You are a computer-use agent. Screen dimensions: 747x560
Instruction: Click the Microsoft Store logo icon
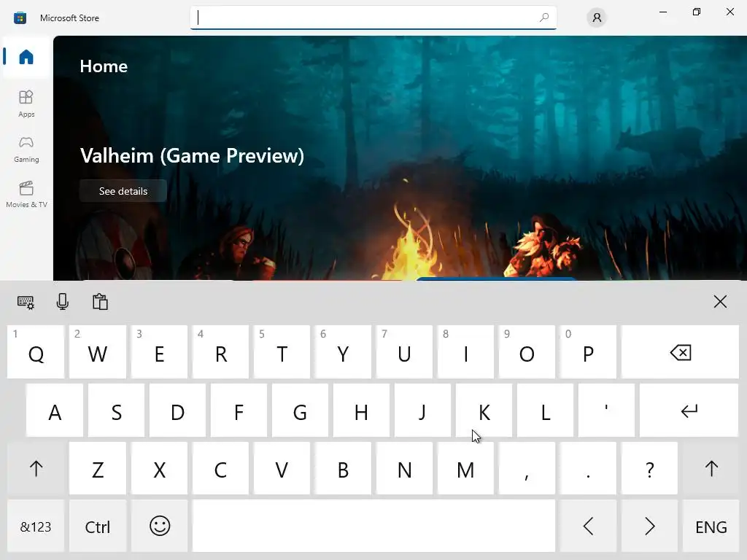point(20,18)
